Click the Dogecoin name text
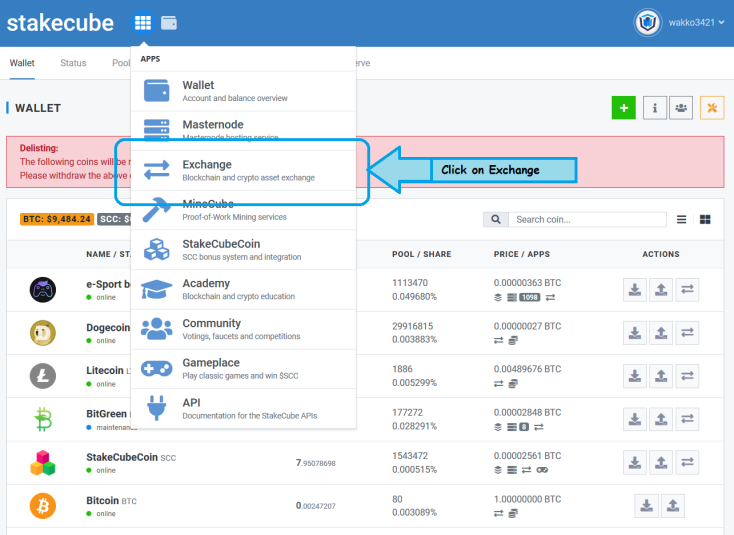Viewport: 734px width, 535px height. coord(108,328)
